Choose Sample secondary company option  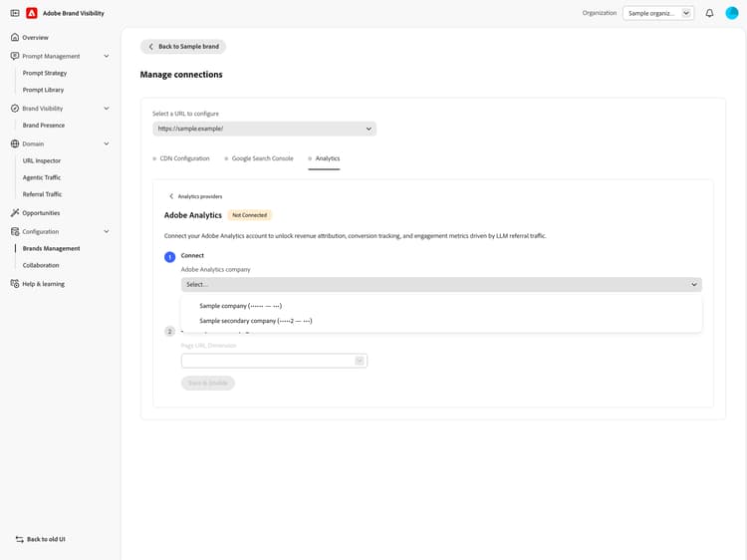coord(441,321)
